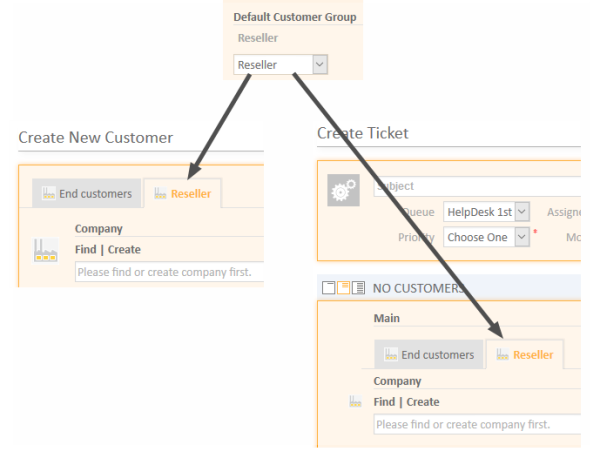The width and height of the screenshot is (600, 458).
Task: Click Create link in Create New Customer company
Action: tap(124, 249)
